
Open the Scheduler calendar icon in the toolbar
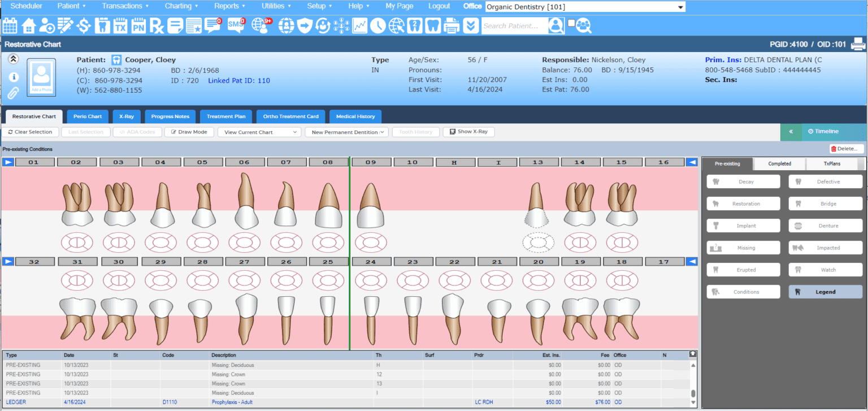pos(10,25)
